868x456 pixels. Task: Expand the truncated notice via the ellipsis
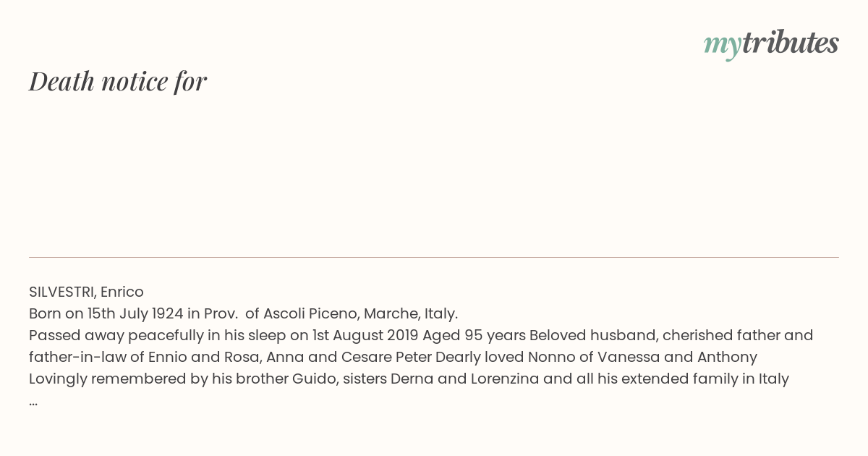(x=33, y=400)
